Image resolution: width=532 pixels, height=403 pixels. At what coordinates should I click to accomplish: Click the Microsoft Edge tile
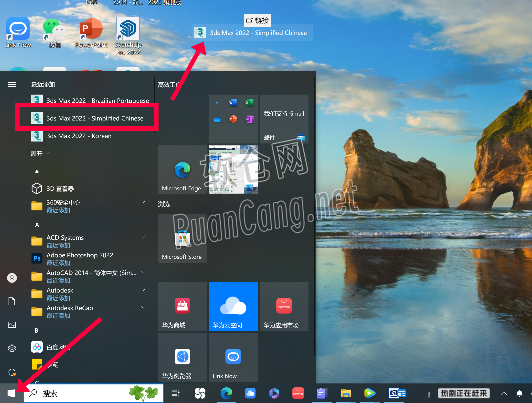pos(182,170)
